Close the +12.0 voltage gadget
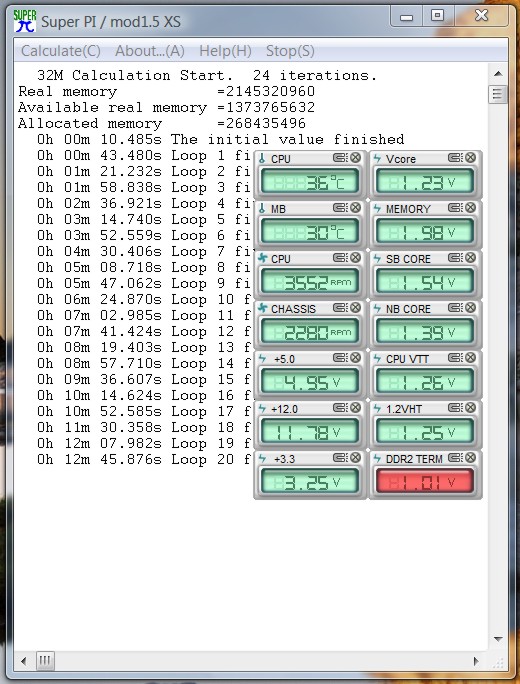 356,408
